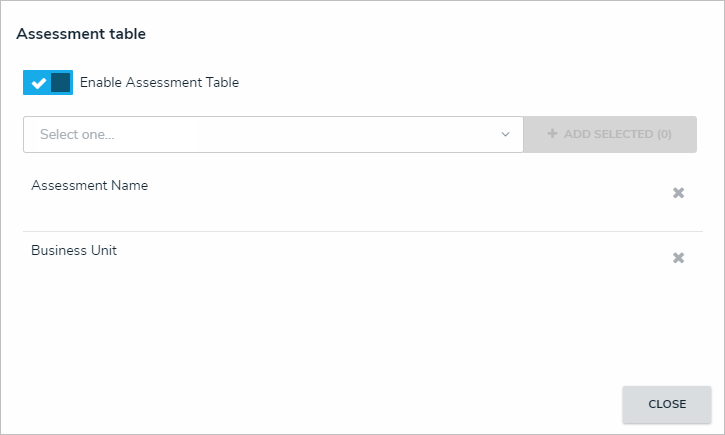
Task: Click blank space right of toggle label
Action: 450,83
